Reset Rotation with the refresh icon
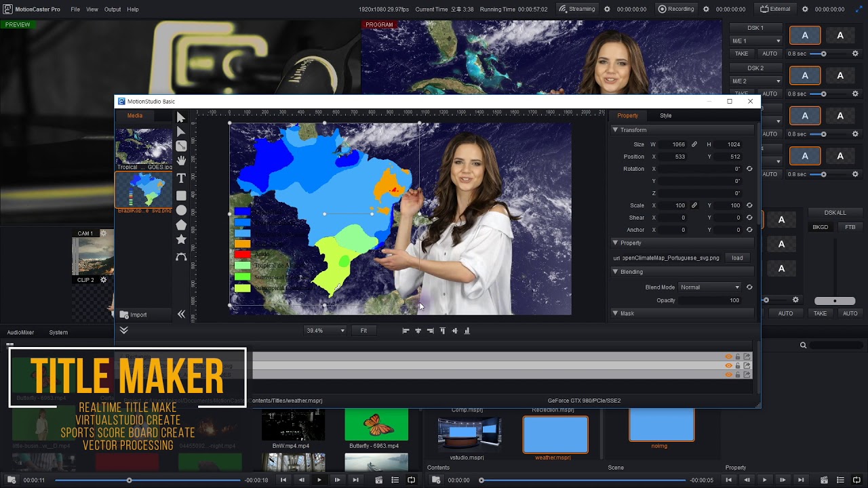Viewport: 868px width, 488px height. click(x=749, y=169)
